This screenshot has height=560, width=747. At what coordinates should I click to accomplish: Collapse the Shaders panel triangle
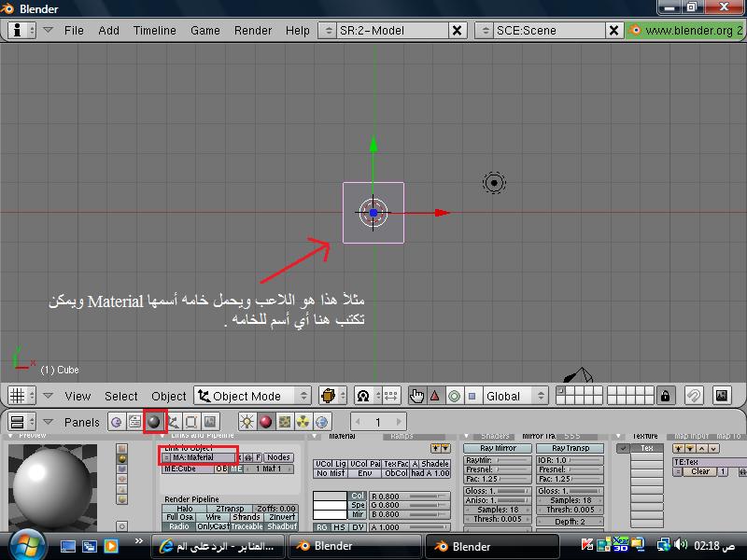[467, 436]
